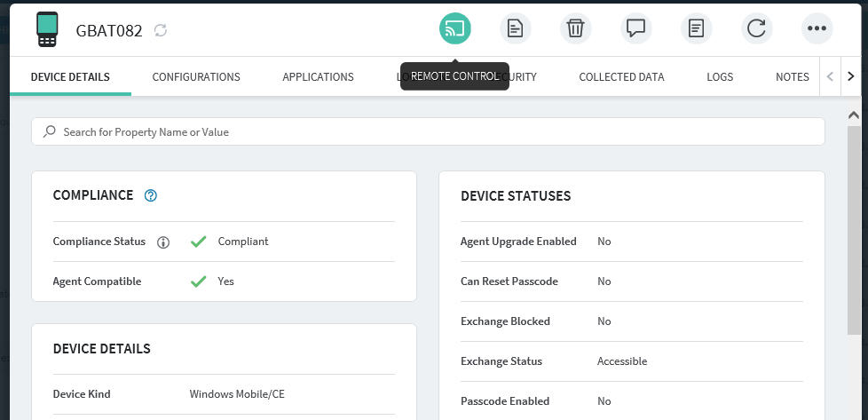This screenshot has height=420, width=868.
Task: Click the Remote Control icon
Action: point(455,28)
